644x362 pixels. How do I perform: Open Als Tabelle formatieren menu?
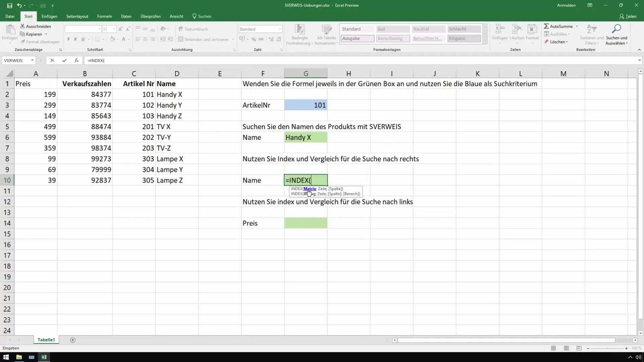pos(326,35)
